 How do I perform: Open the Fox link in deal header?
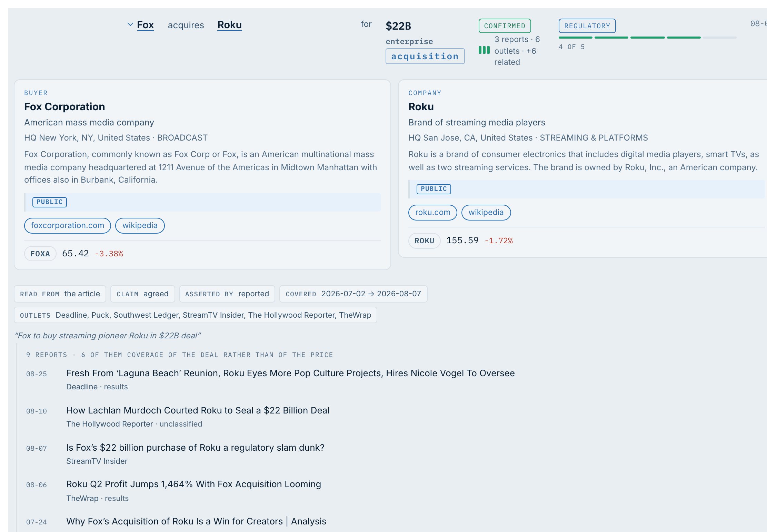[x=145, y=25]
